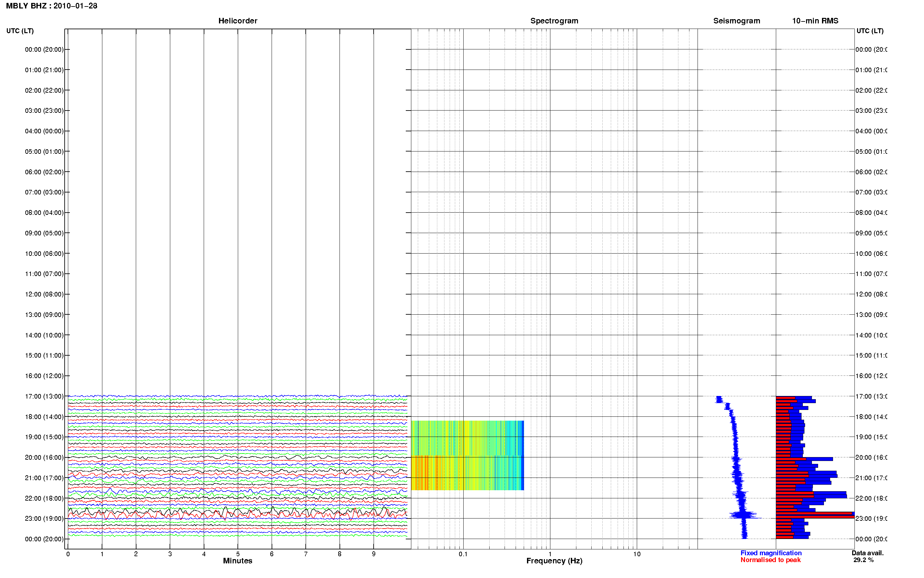This screenshot has width=924, height=578.
Task: Click the left '01:00 (21:00)' time label
Action: click(x=44, y=70)
